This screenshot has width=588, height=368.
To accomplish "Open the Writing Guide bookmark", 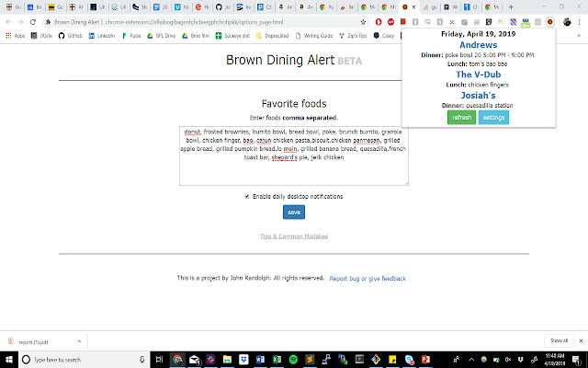I will pos(314,36).
